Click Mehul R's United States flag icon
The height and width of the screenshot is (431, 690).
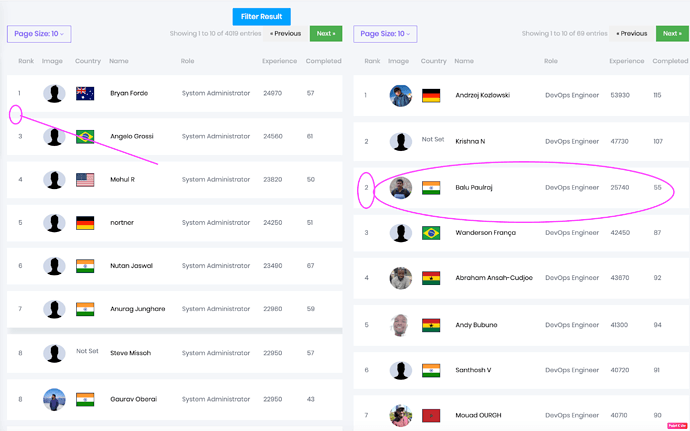click(x=85, y=180)
